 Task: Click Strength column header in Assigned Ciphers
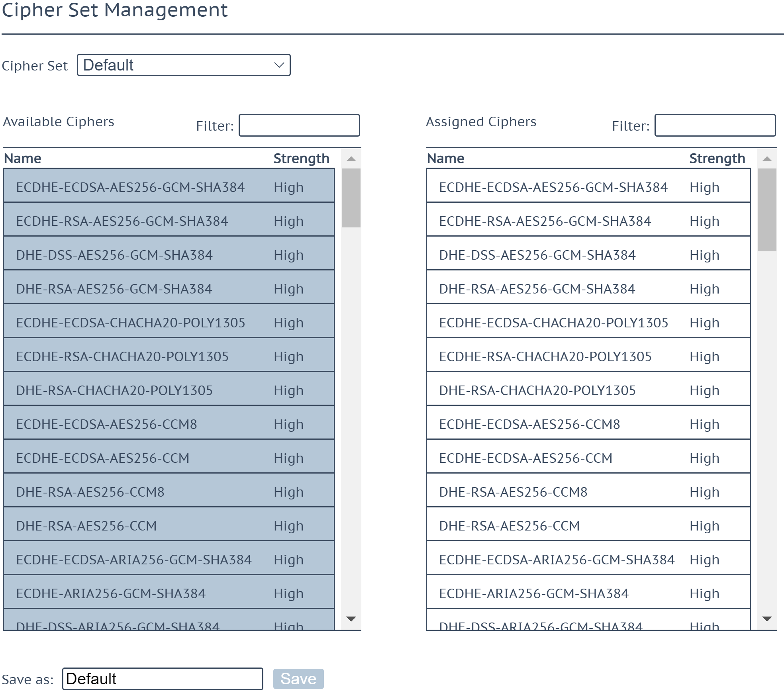coord(717,159)
